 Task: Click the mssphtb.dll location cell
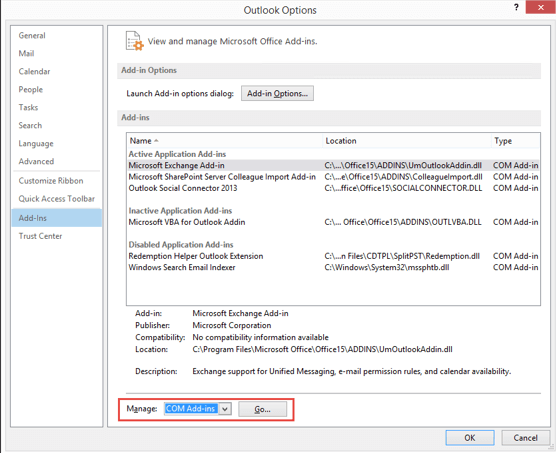387,268
